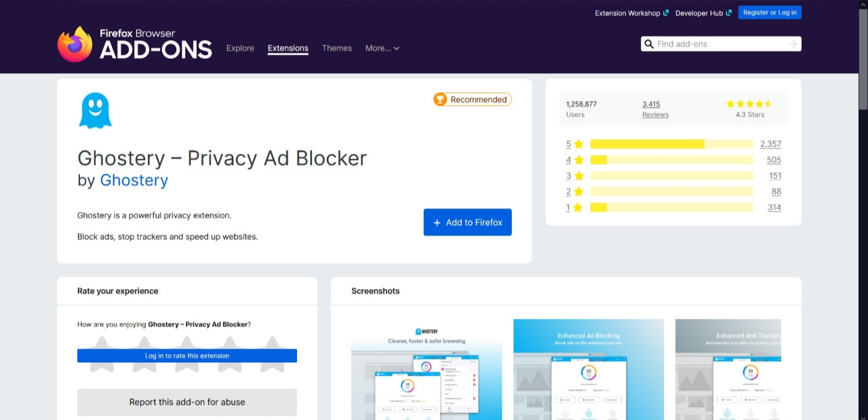Image resolution: width=868 pixels, height=420 pixels.
Task: Filter reviews by the 1-star bar
Action: (672, 208)
